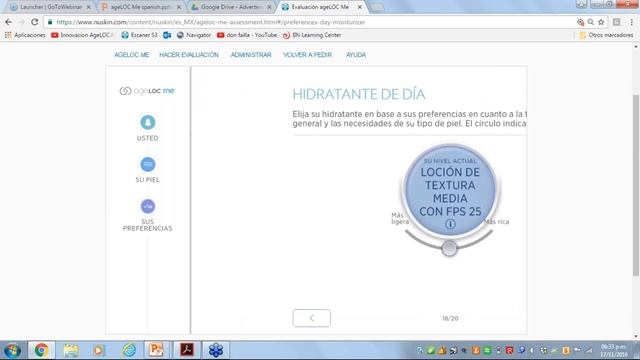Click the USTED step icon in sidebar
This screenshot has width=640, height=360.
pyautogui.click(x=148, y=122)
